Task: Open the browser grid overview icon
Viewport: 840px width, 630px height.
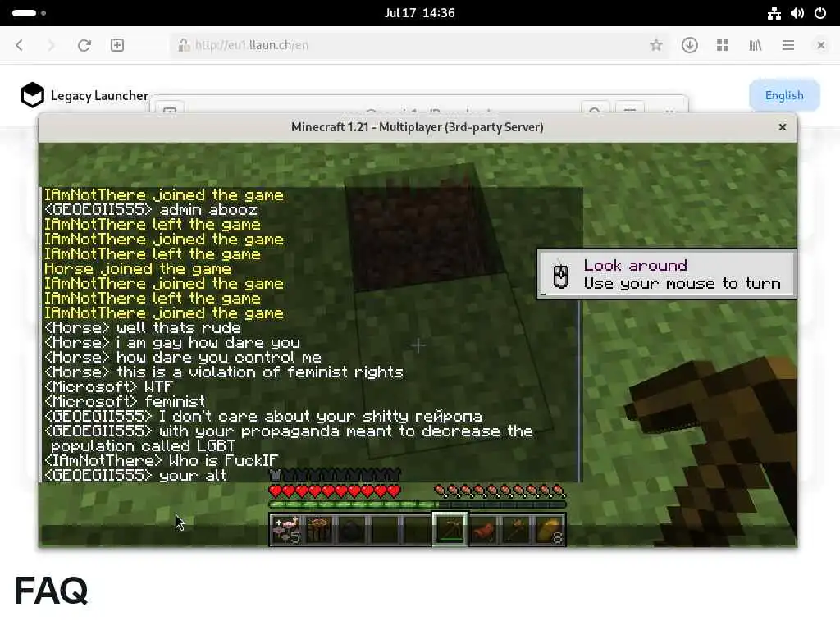Action: (x=723, y=45)
